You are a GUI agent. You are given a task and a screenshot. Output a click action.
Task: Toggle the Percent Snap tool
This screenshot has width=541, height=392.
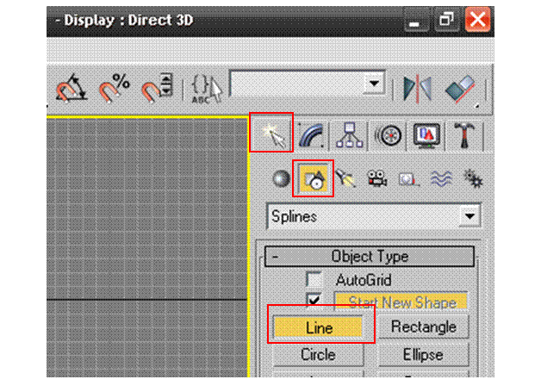tap(114, 88)
